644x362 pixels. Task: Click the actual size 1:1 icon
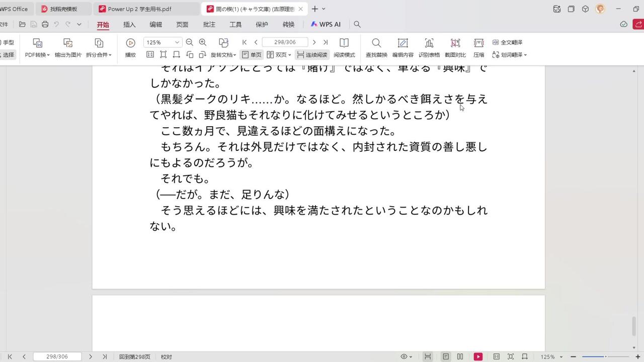point(150,55)
